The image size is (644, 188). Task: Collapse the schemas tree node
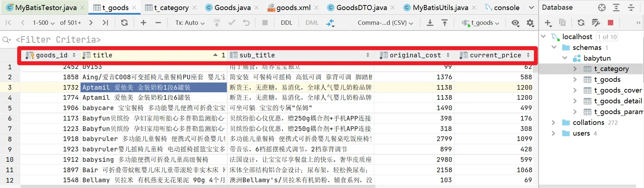(554, 47)
